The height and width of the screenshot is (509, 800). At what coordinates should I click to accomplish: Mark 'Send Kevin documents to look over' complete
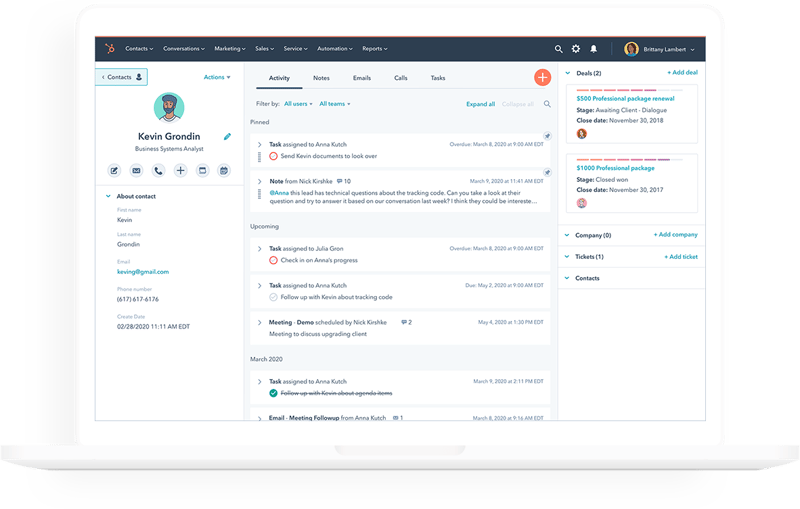[x=273, y=157]
